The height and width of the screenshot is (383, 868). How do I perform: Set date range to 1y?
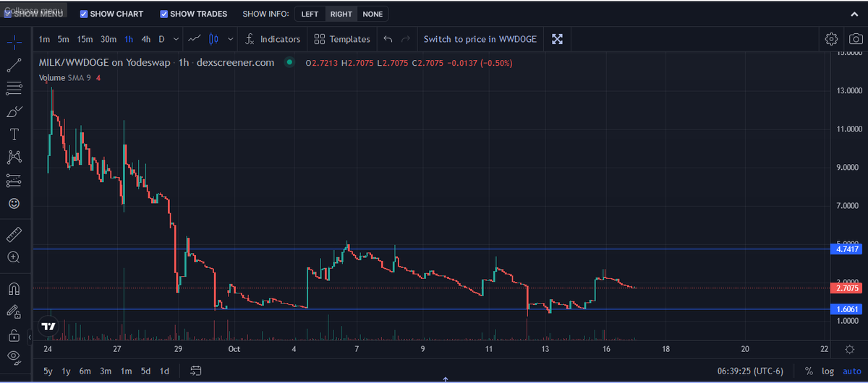pos(67,371)
